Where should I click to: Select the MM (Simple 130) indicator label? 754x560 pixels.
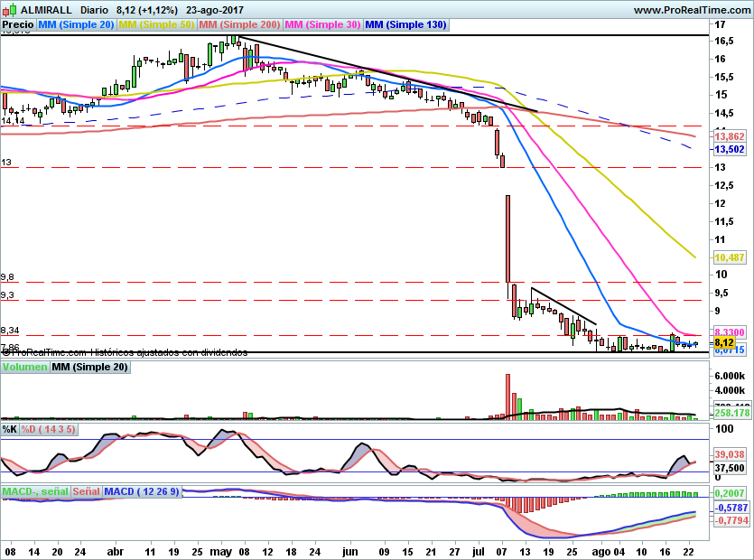tap(405, 24)
